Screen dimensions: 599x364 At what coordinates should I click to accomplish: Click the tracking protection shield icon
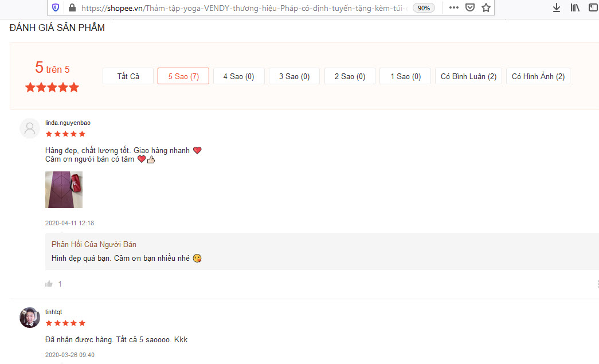(56, 7)
